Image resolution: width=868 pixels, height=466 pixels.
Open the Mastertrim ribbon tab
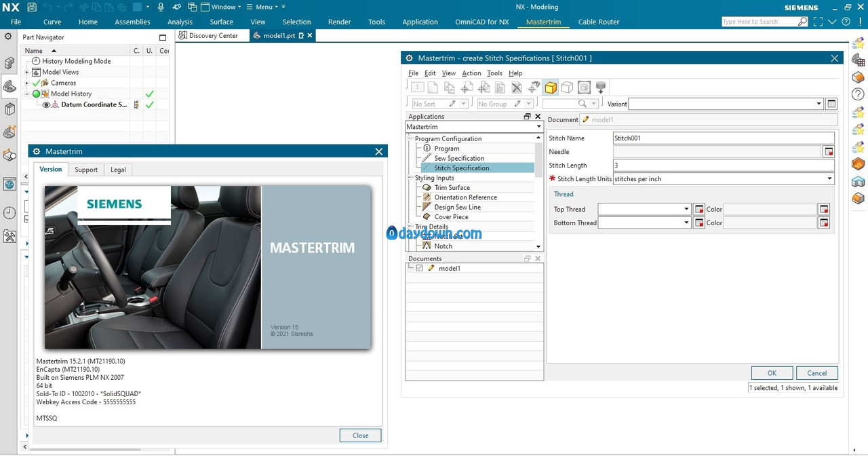tap(543, 22)
